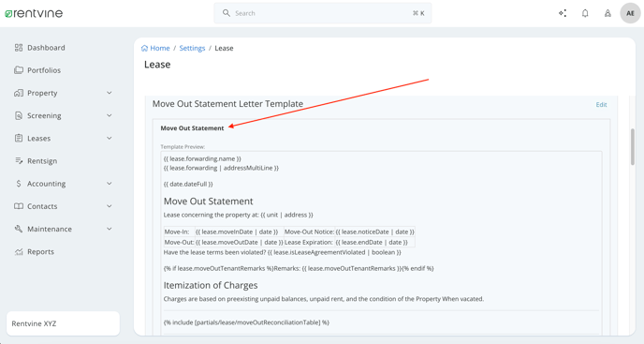The width and height of the screenshot is (644, 344).
Task: Click the page vertical scrollbar thumb
Action: tap(633, 147)
